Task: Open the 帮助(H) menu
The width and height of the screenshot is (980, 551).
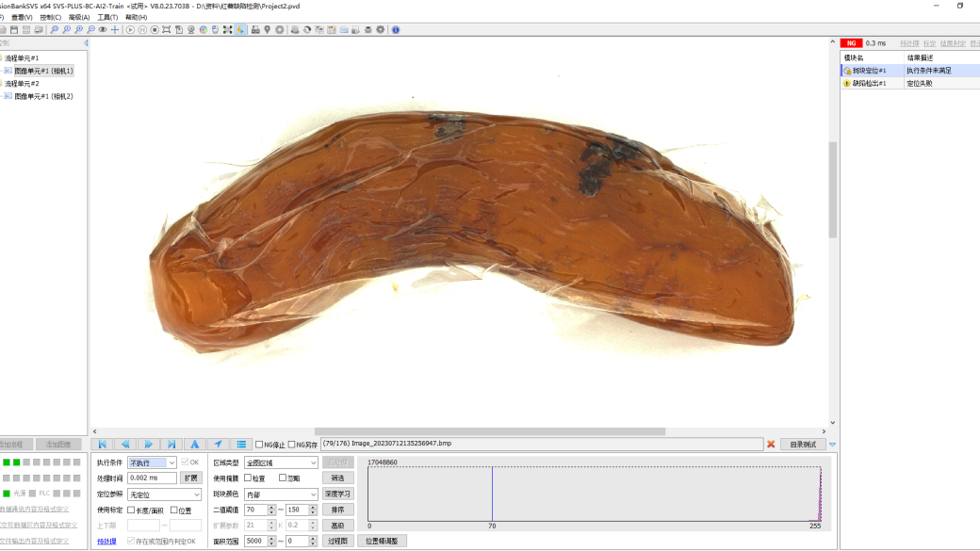Action: (137, 18)
